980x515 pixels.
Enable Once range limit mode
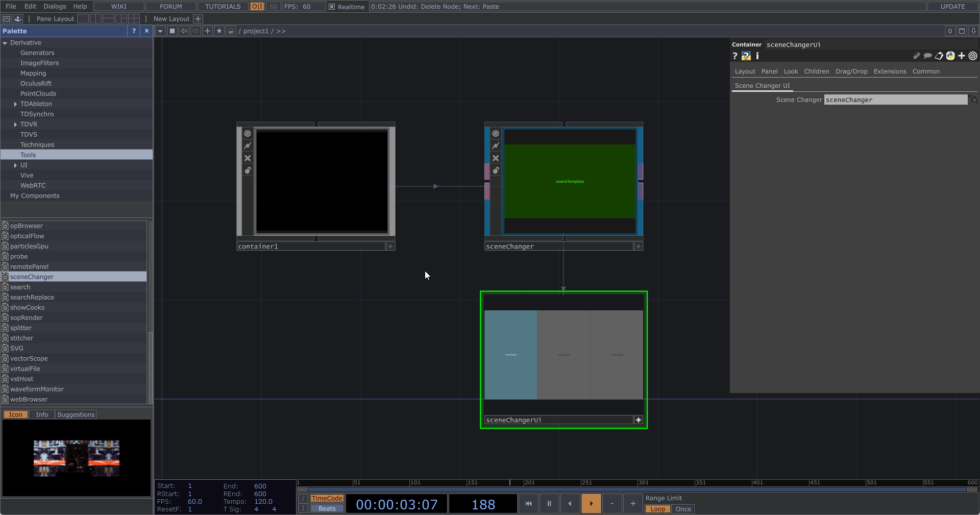[683, 509]
